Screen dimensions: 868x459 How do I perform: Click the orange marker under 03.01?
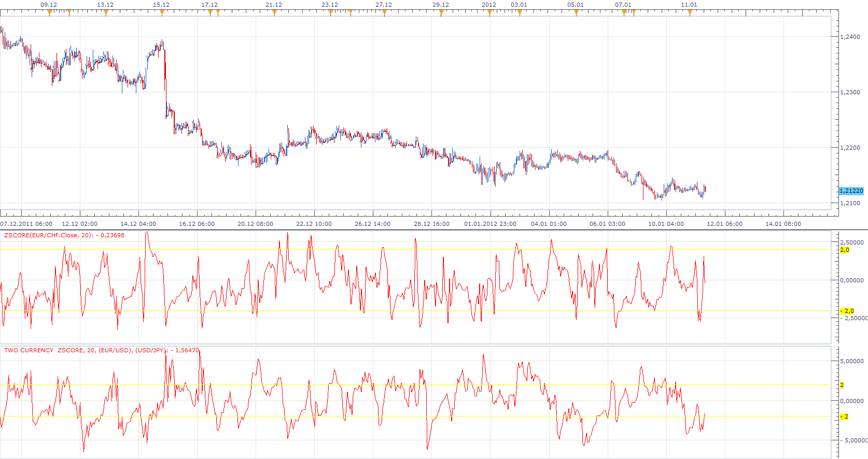click(520, 12)
